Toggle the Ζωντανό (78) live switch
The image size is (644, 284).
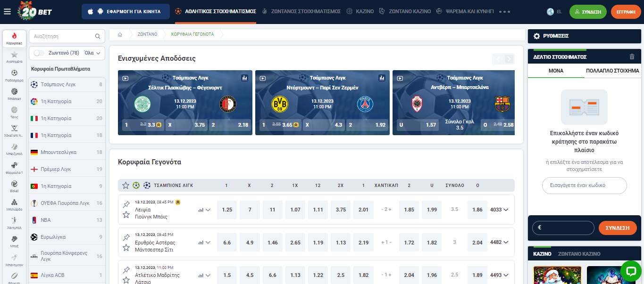pos(39,53)
